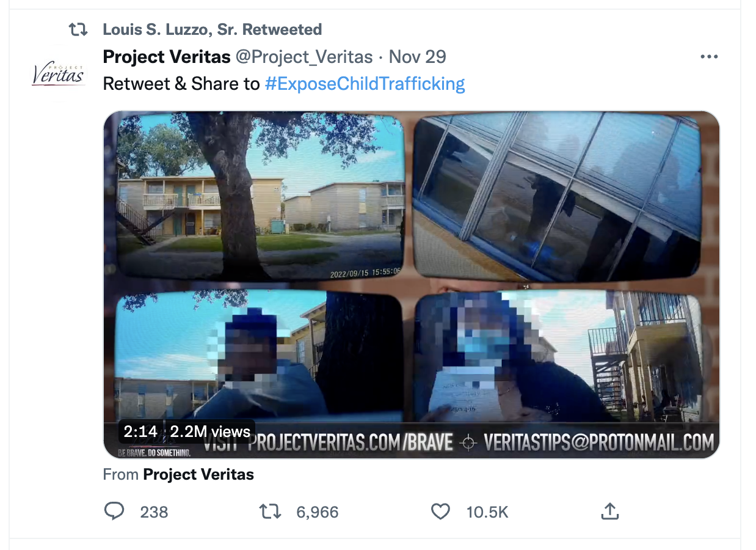Click the 2:14 video duration badge
Image resolution: width=756 pixels, height=550 pixels.
click(x=140, y=431)
